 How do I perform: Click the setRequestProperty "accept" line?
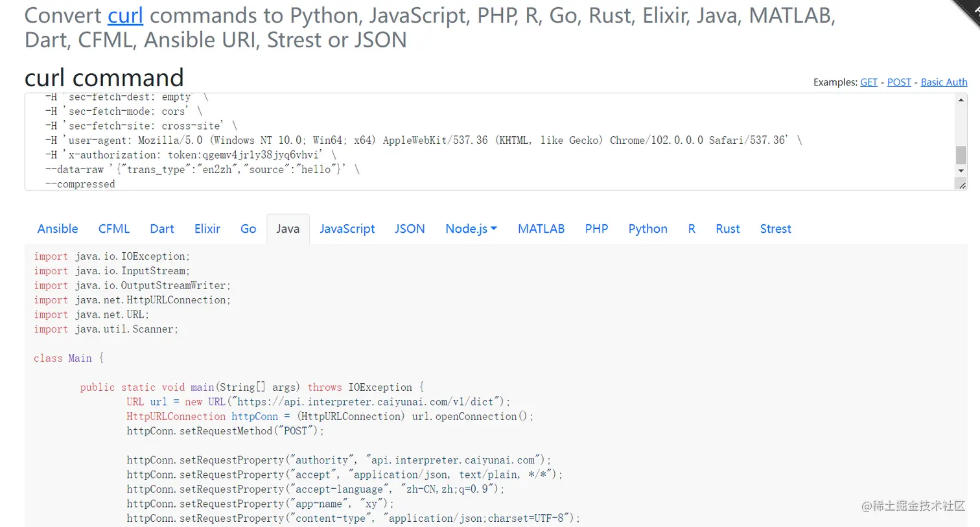click(x=345, y=474)
